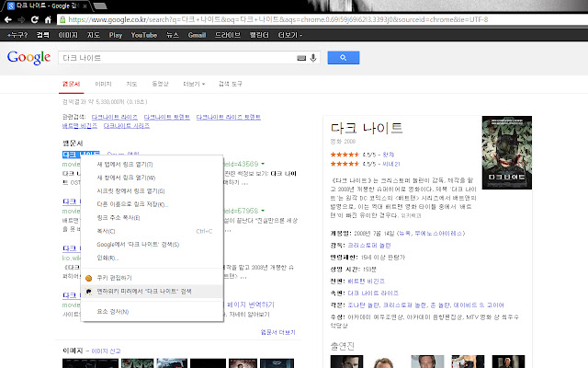Choose 링크 주소 복사 from context menu

coord(119,217)
